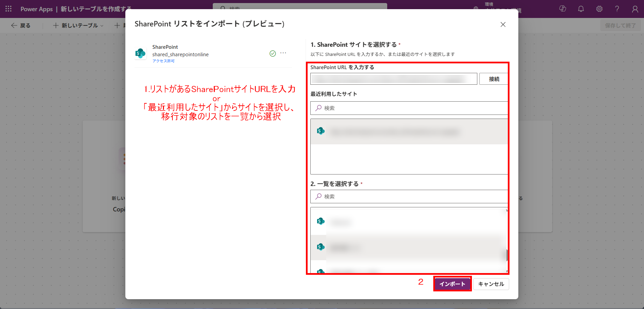This screenshot has width=644, height=309.
Task: Click the キャンセル button
Action: pyautogui.click(x=491, y=284)
